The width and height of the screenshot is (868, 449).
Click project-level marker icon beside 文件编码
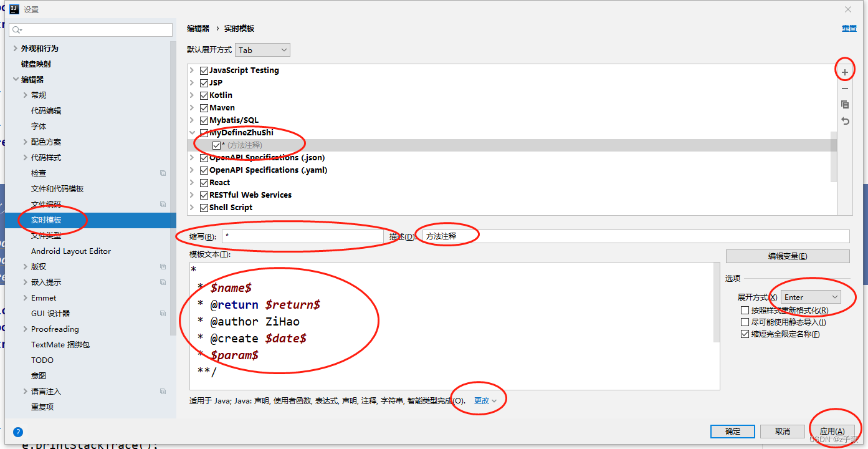[x=163, y=205]
